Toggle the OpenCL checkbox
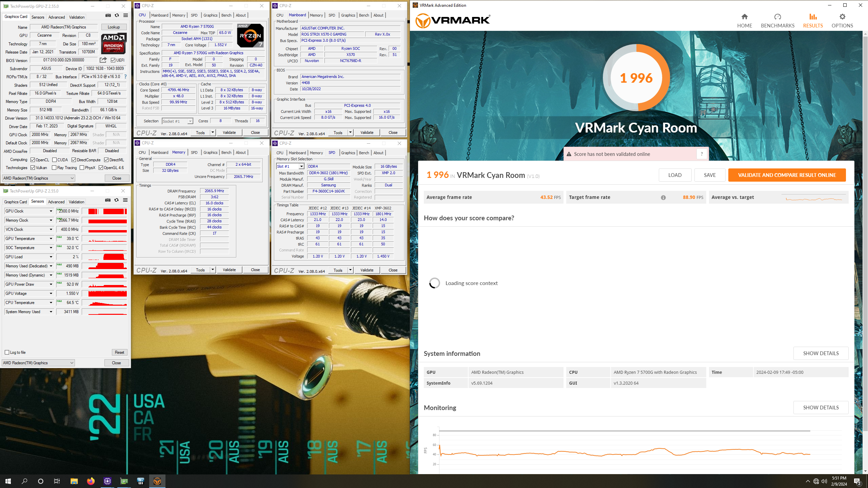Image resolution: width=868 pixels, height=488 pixels. pos(33,160)
